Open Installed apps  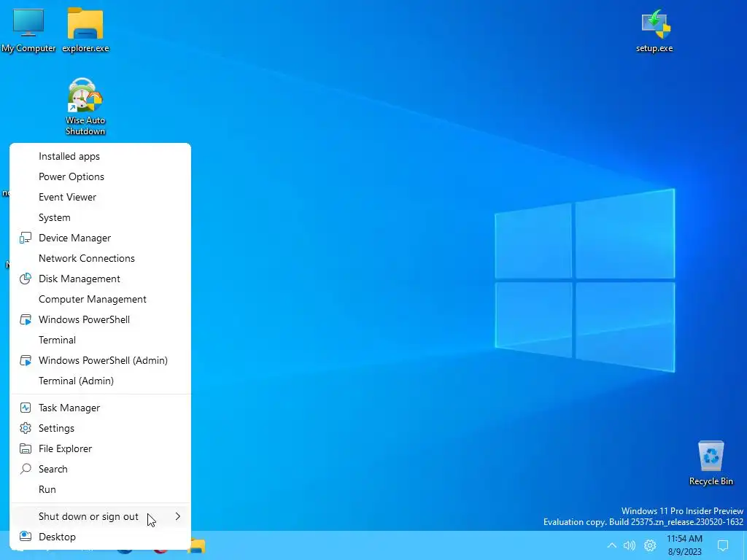pyautogui.click(x=100, y=156)
